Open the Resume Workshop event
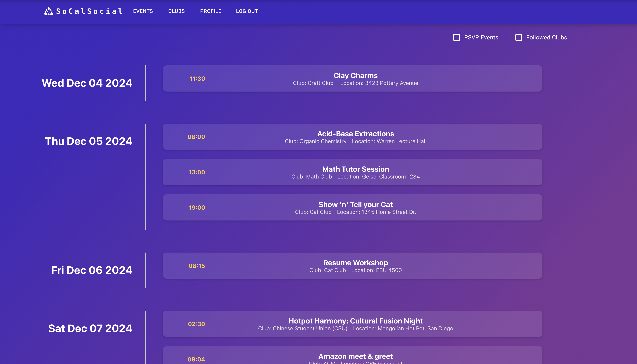Screen dimensions: 637x364 click(353, 265)
